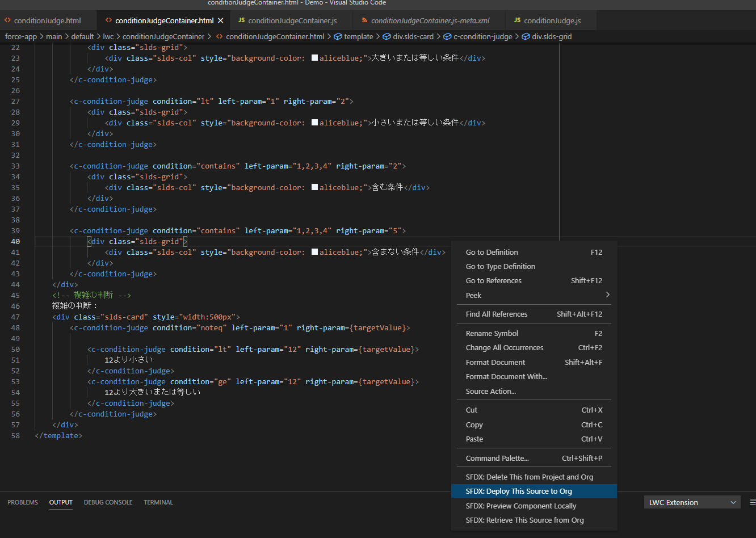Click line number 40 in the gutter

(x=15, y=241)
